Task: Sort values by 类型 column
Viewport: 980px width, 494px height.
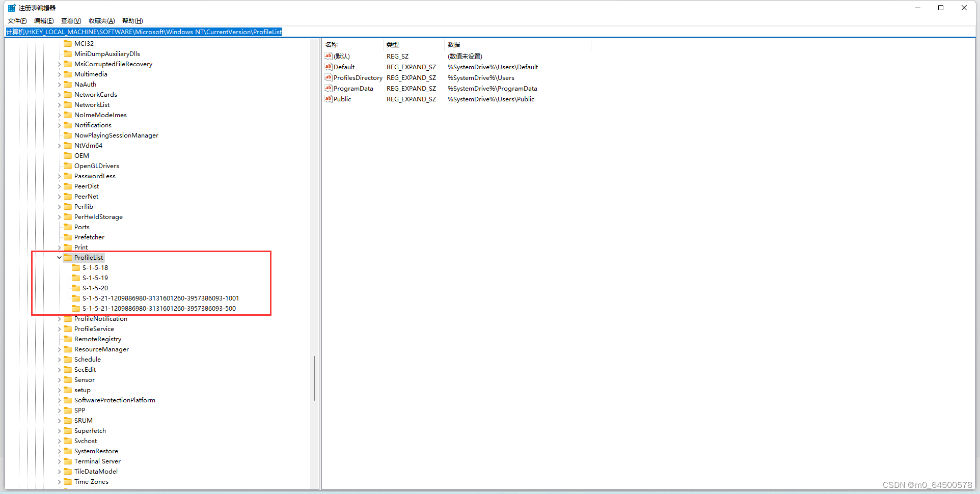Action: 393,44
